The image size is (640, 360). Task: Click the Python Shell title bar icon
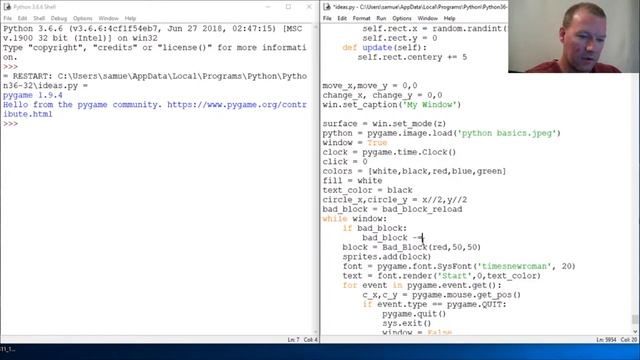7,7
